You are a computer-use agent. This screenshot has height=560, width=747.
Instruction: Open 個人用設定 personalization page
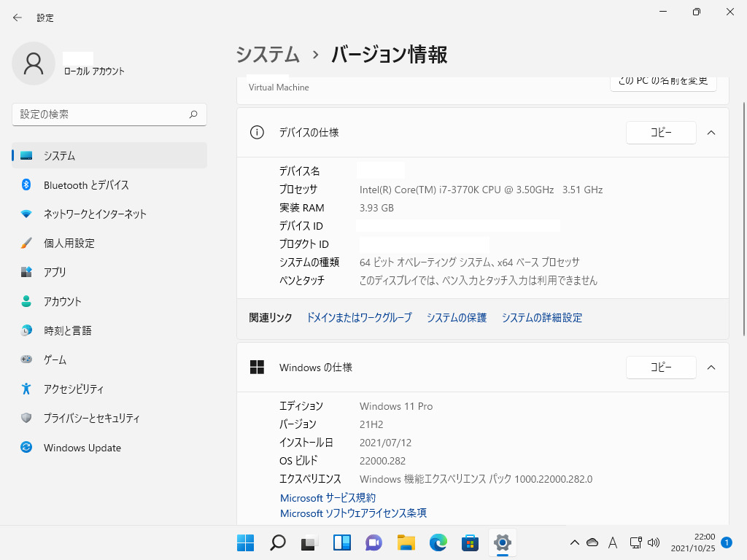(x=69, y=244)
